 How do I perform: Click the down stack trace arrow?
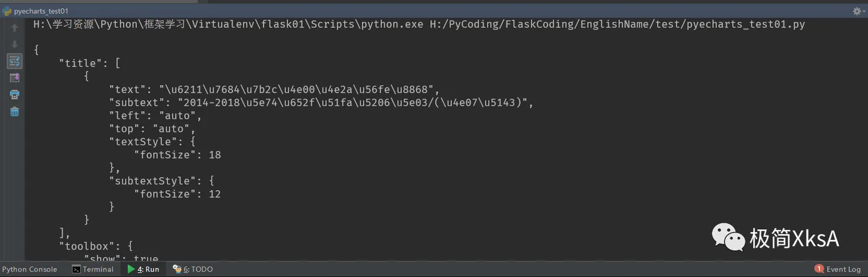[x=14, y=45]
